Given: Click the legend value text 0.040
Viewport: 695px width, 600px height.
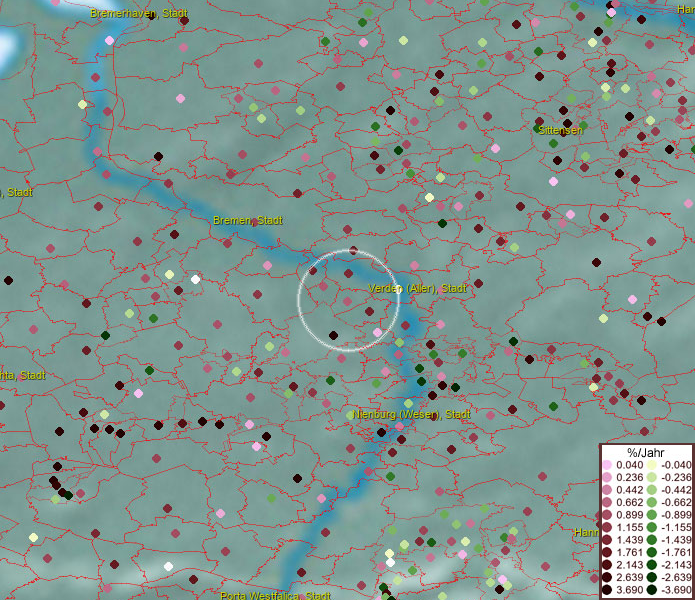Looking at the screenshot, I should point(630,465).
